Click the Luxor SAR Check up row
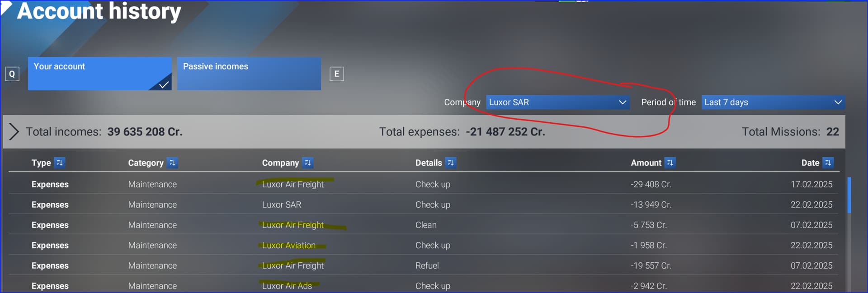 pyautogui.click(x=423, y=205)
